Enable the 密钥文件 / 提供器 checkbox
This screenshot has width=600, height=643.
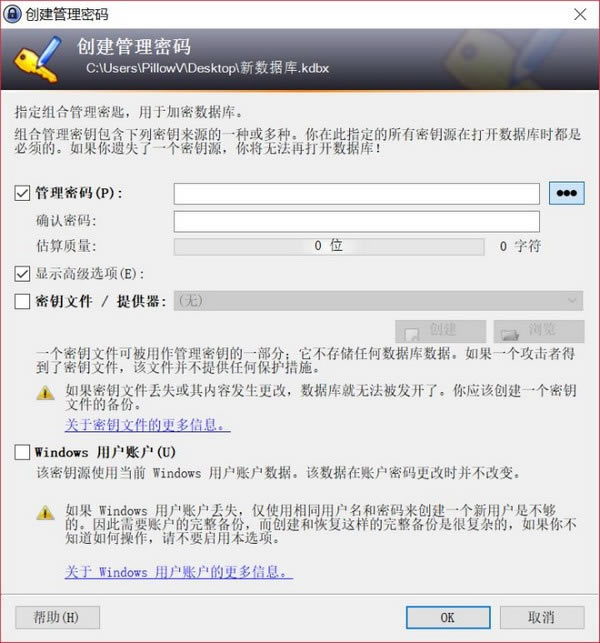coord(22,301)
